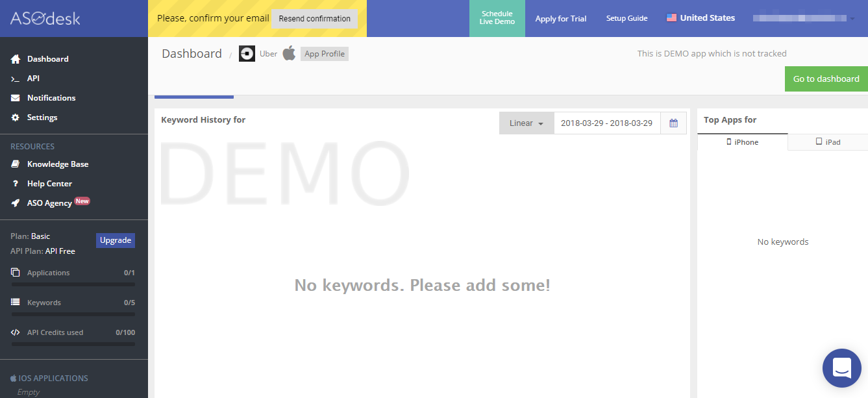Open the calendar date picker icon
The width and height of the screenshot is (868, 398).
(x=674, y=123)
